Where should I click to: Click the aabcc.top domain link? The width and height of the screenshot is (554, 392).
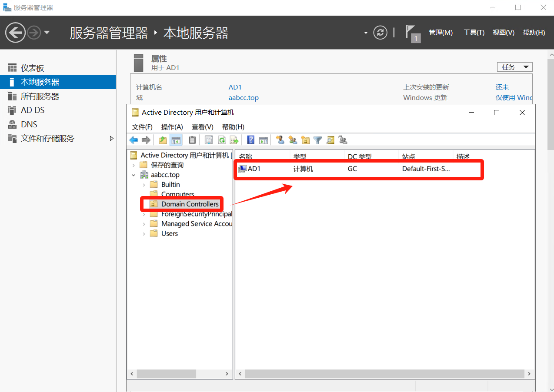tap(244, 98)
